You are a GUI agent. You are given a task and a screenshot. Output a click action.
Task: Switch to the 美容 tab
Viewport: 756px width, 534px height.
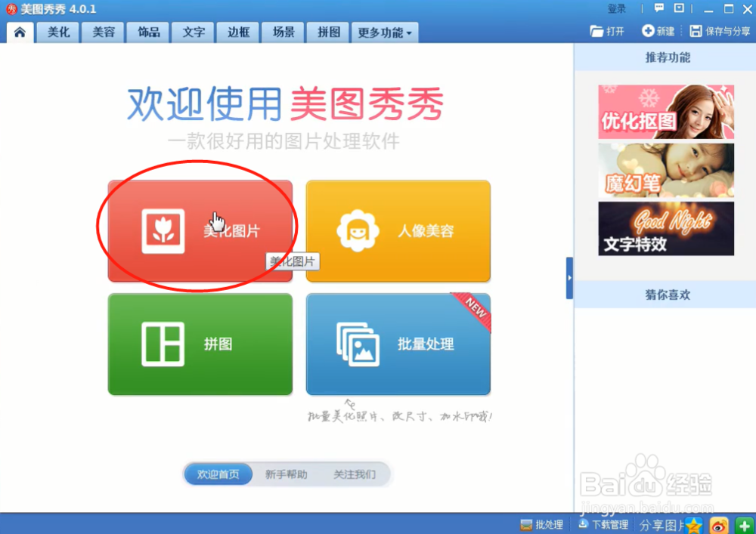tap(102, 32)
